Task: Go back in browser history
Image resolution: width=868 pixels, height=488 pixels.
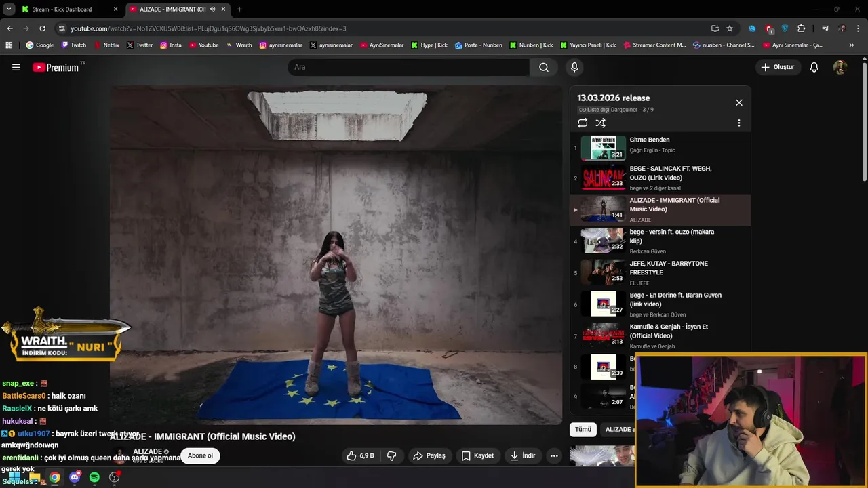Action: click(9, 28)
